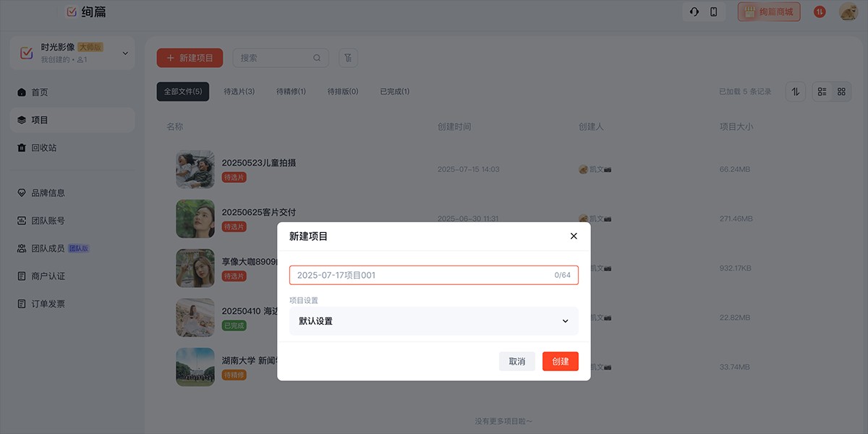Image resolution: width=868 pixels, height=434 pixels.
Task: Switch to grid view layout
Action: click(841, 91)
